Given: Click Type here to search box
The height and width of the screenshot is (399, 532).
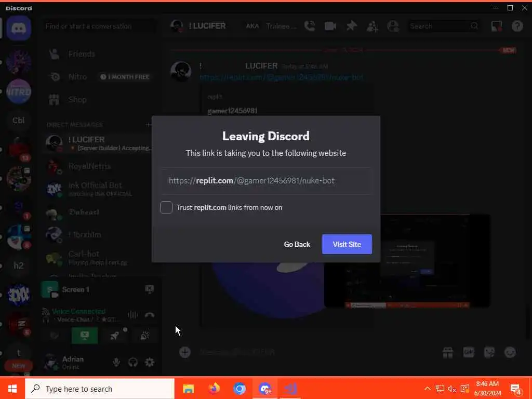Looking at the screenshot, I should pyautogui.click(x=100, y=389).
